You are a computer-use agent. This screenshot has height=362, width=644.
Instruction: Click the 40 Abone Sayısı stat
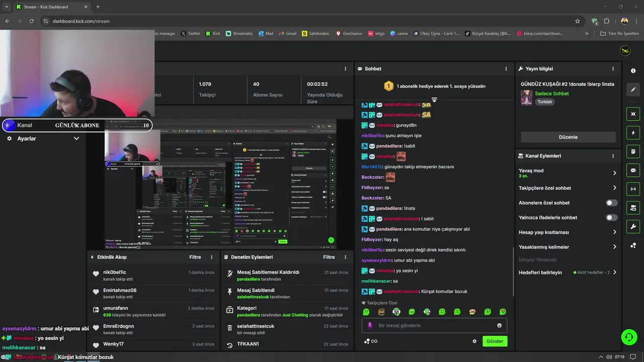tap(268, 89)
